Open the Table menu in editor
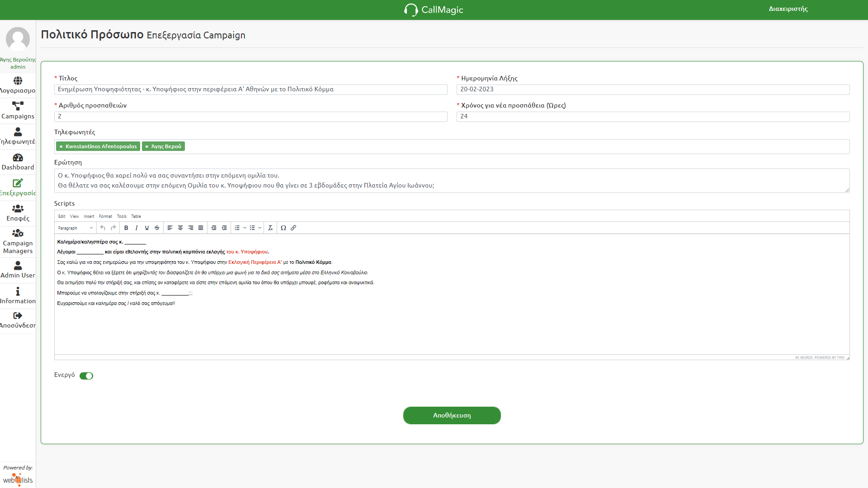The image size is (868, 488). 136,216
